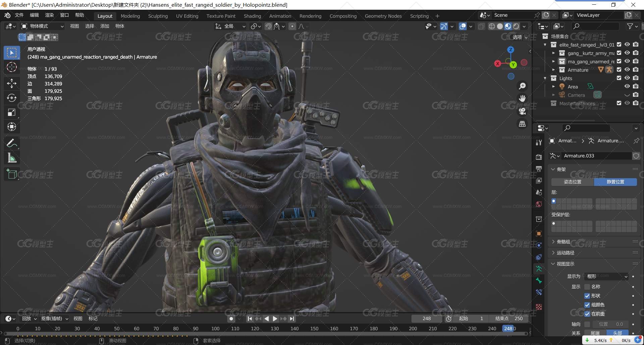Click the 结束点 250 end frame field
Viewport: 644px width, 345px height.
point(509,319)
